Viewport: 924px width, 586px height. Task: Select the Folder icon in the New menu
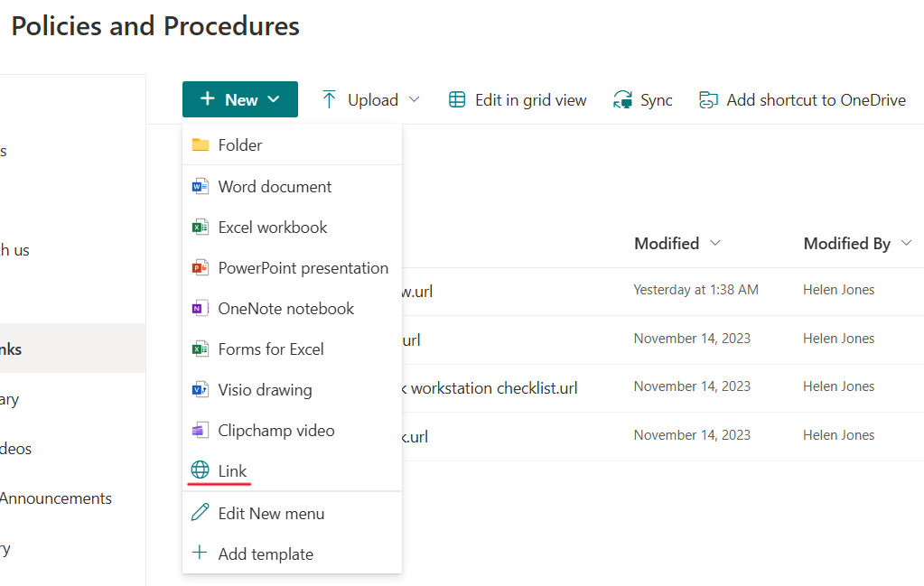click(201, 144)
